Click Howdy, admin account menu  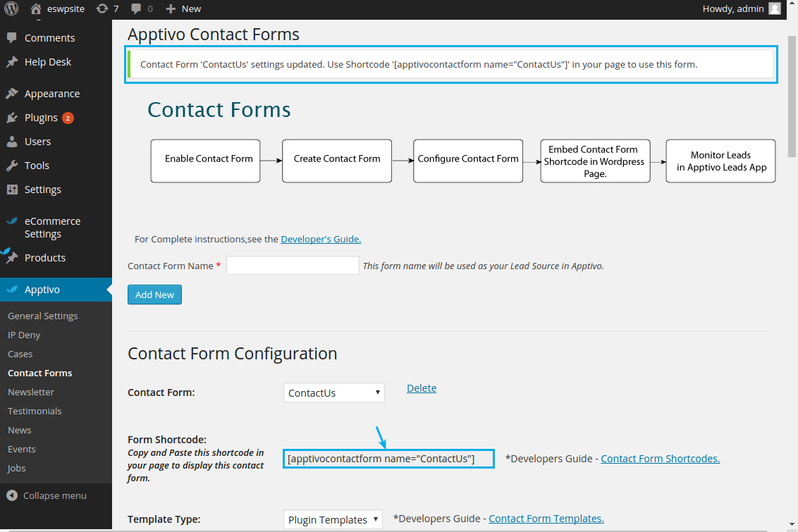733,8
